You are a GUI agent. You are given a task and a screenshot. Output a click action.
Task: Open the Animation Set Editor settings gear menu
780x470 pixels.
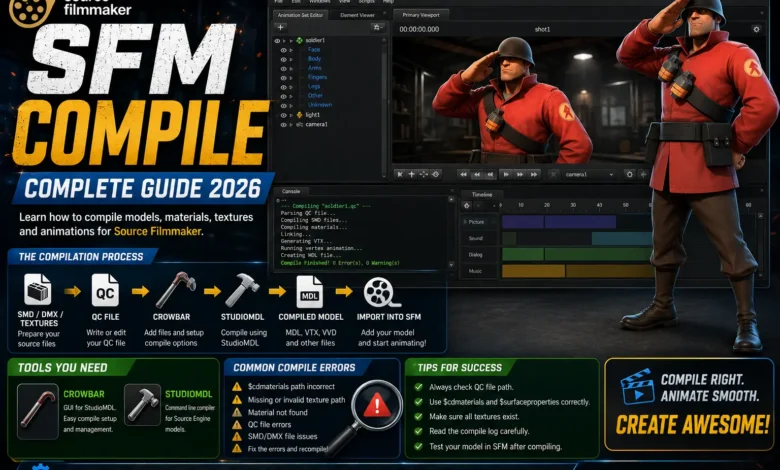[378, 27]
